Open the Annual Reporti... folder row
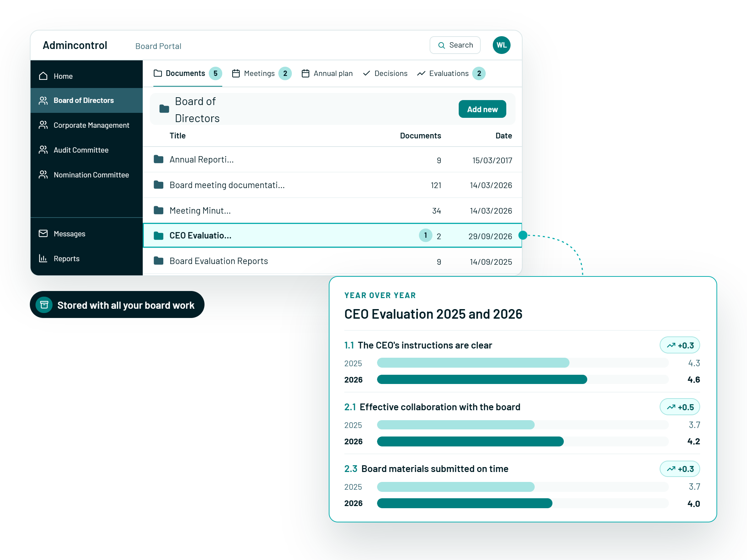Viewport: 747px width, 560px height. click(332, 159)
